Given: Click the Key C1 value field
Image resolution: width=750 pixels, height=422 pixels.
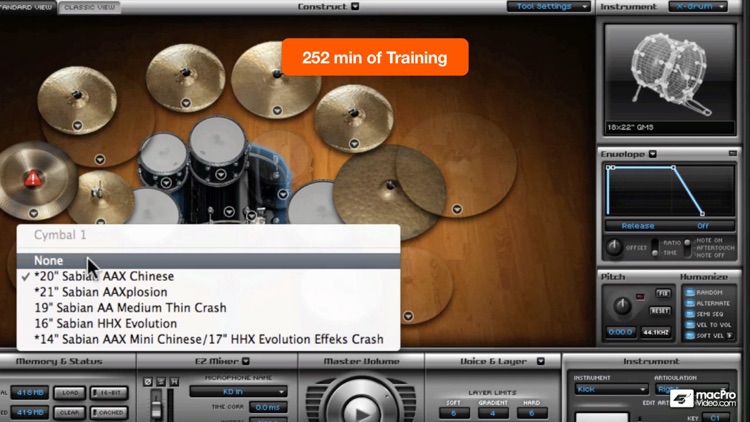Looking at the screenshot, I should click(716, 418).
